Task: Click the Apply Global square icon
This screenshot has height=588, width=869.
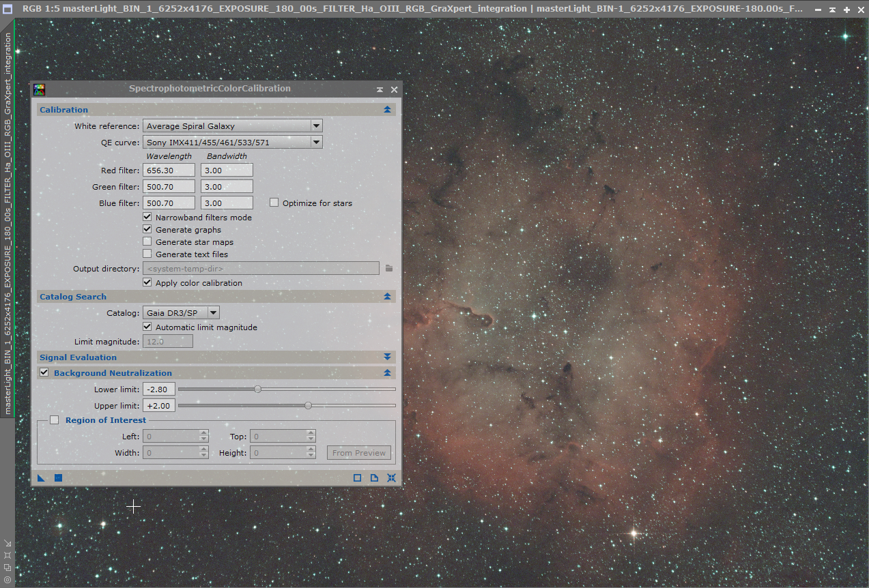Action: [x=58, y=478]
